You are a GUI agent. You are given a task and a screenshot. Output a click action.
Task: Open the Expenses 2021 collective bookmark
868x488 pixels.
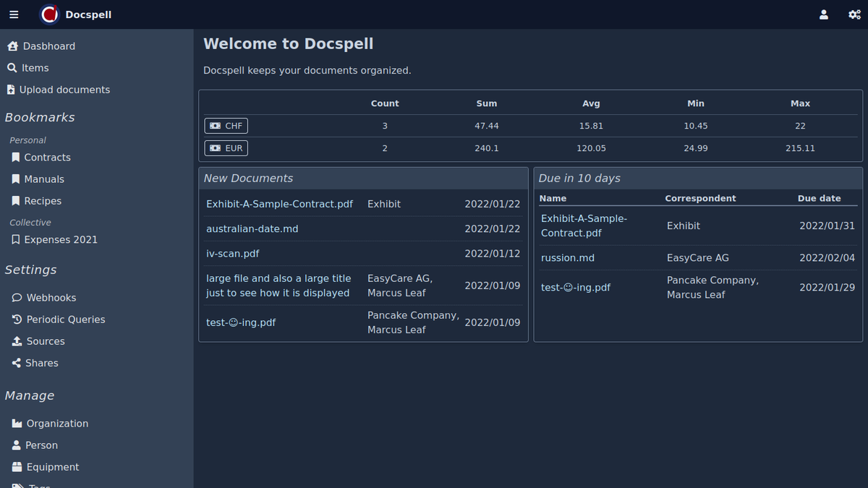coord(60,240)
